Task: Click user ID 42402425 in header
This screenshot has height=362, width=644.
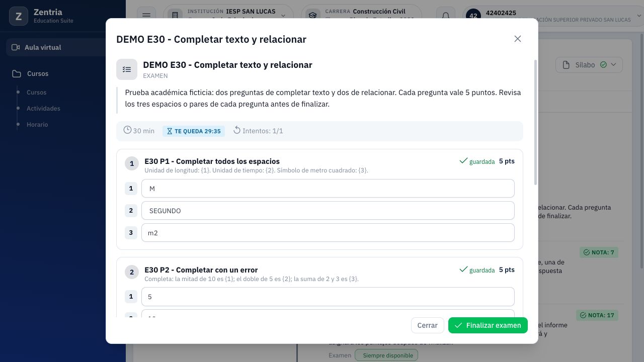Action: tap(501, 13)
